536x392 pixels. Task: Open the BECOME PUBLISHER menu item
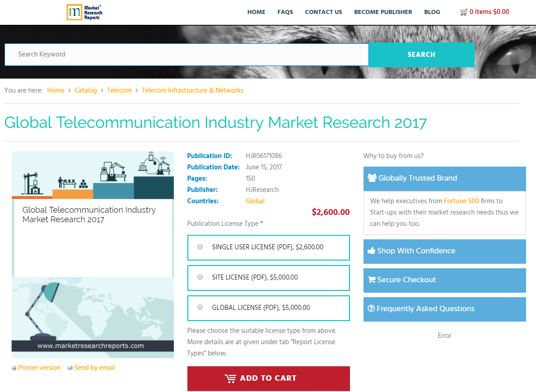pyautogui.click(x=383, y=12)
